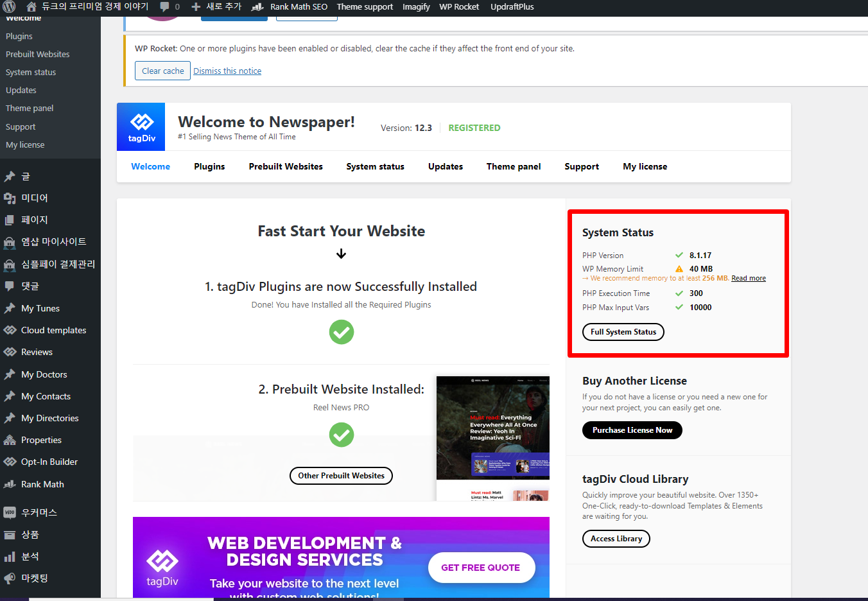Click the PHP Max Input Vars value 10000

coord(700,308)
